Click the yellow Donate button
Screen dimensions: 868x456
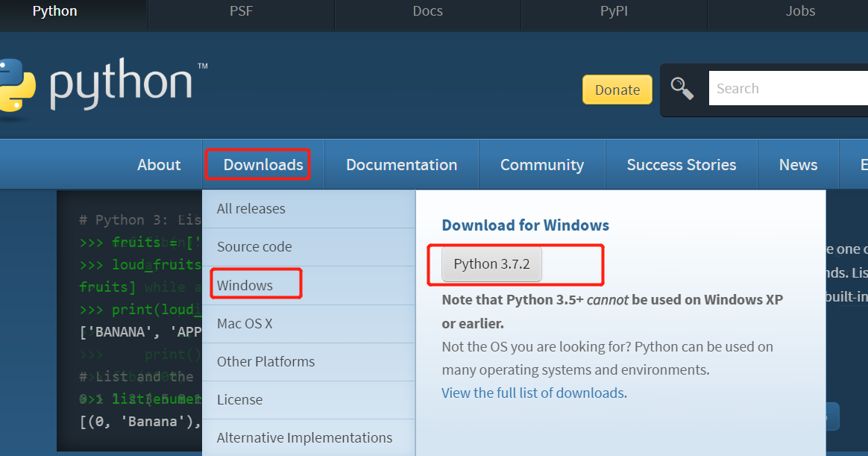pyautogui.click(x=617, y=90)
